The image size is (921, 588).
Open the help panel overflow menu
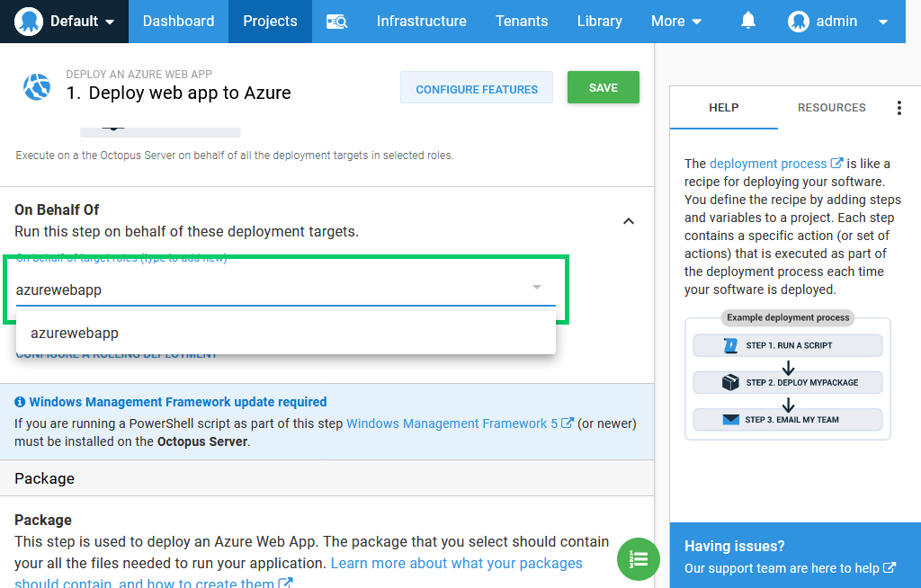pyautogui.click(x=899, y=108)
